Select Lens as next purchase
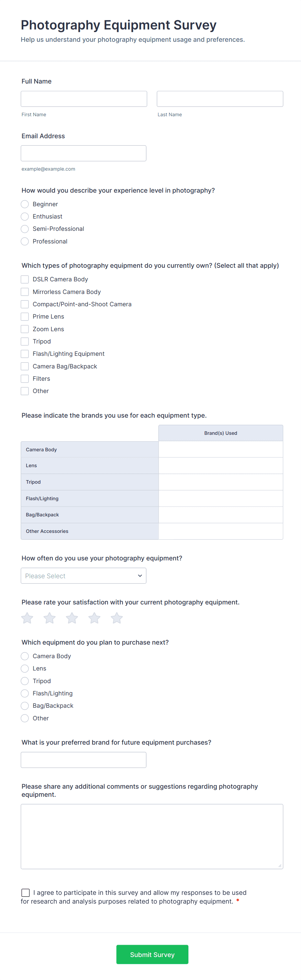Image resolution: width=301 pixels, height=980 pixels. tap(25, 669)
